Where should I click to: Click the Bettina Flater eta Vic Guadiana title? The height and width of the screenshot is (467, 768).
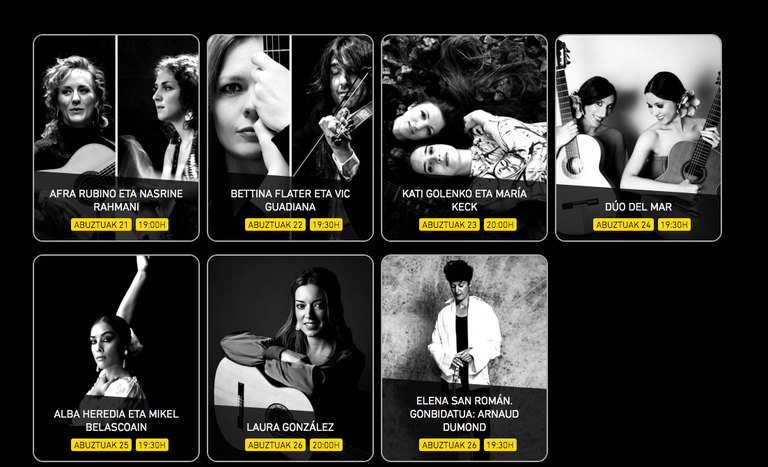[290, 200]
